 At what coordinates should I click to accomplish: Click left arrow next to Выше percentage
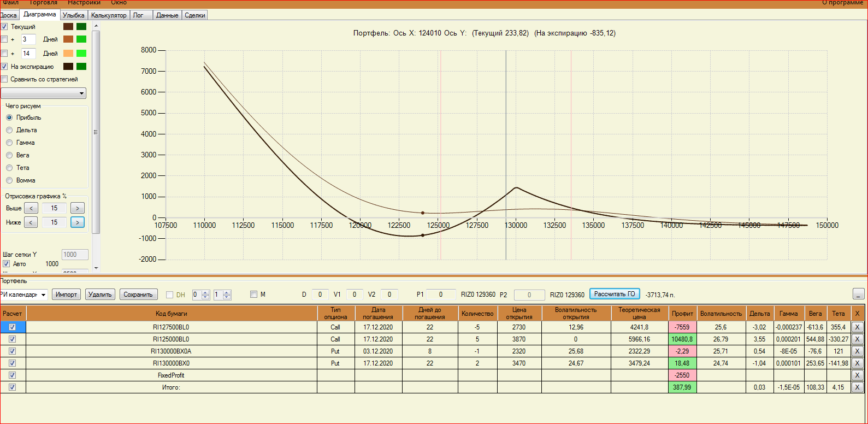pos(31,208)
